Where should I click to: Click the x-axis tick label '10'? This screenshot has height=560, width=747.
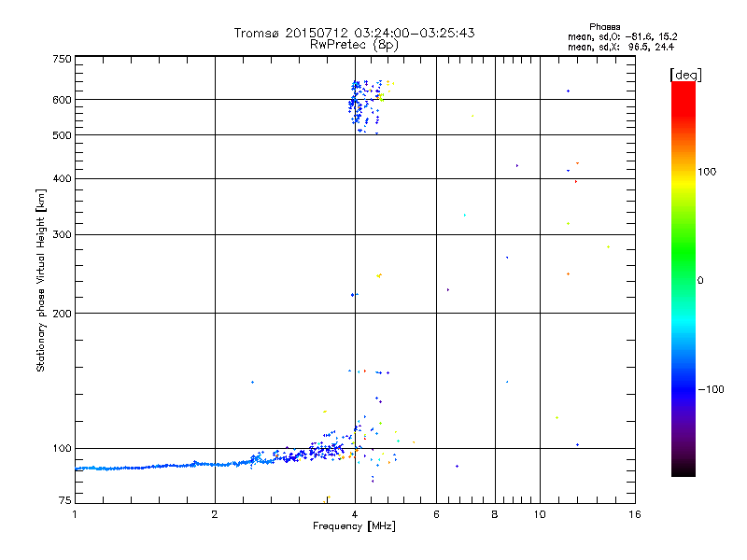(x=540, y=514)
